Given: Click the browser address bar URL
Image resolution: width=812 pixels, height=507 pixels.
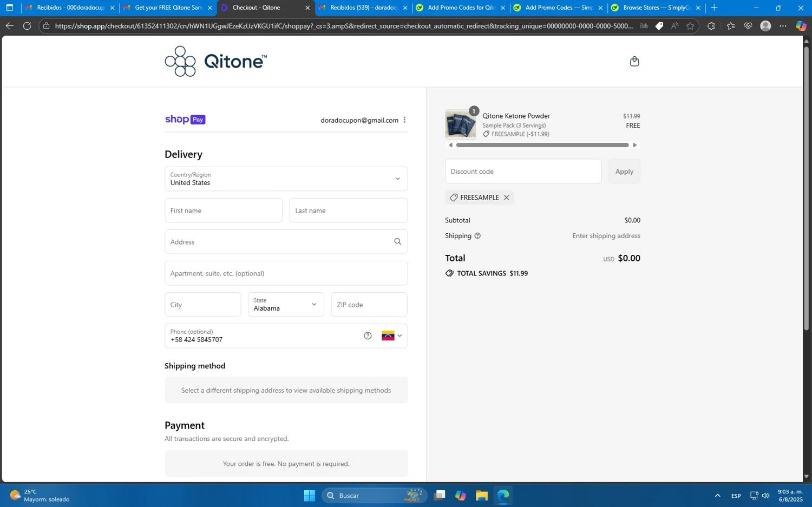Looking at the screenshot, I should (344, 26).
